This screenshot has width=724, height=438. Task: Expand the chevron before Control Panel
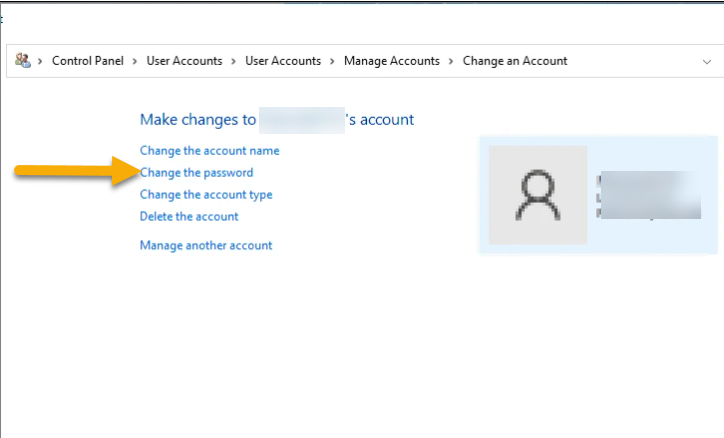[41, 61]
